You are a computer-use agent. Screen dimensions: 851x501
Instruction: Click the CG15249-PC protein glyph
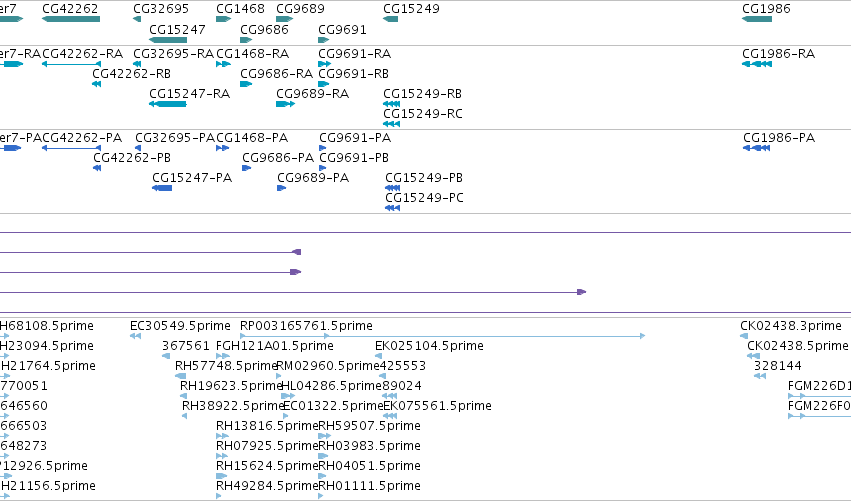coord(392,208)
